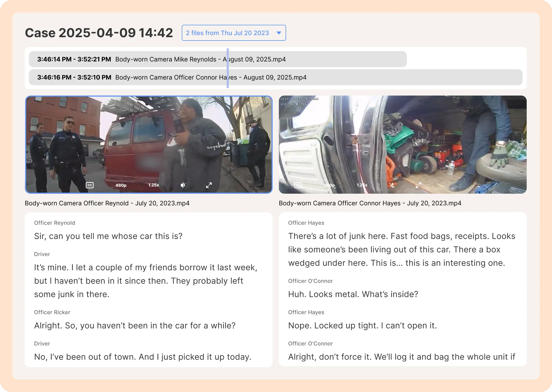This screenshot has width=552, height=392.
Task: Change 480p quality on Hayes video
Action: tap(329, 185)
